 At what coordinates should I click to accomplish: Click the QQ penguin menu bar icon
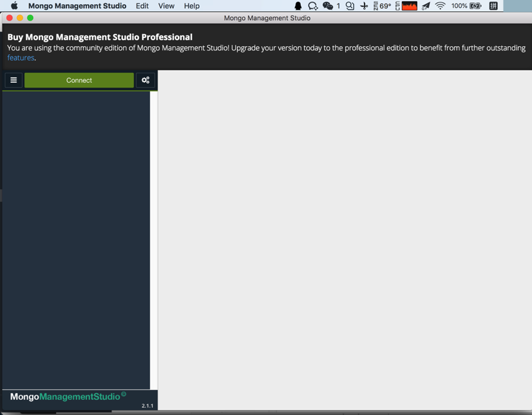tap(298, 6)
